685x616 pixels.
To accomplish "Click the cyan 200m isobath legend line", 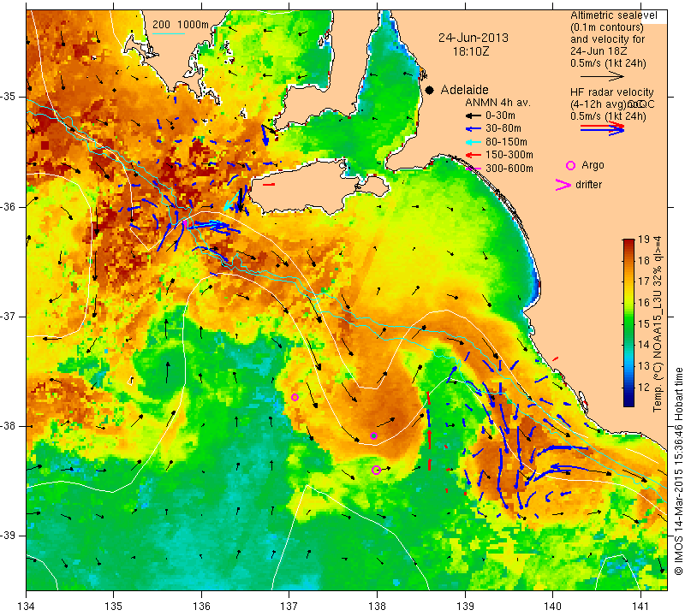I will pos(169,33).
